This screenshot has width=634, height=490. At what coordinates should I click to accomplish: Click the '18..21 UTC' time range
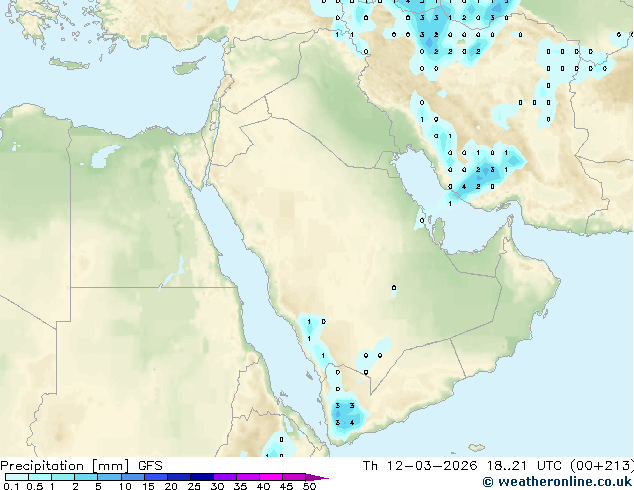pyautogui.click(x=524, y=466)
